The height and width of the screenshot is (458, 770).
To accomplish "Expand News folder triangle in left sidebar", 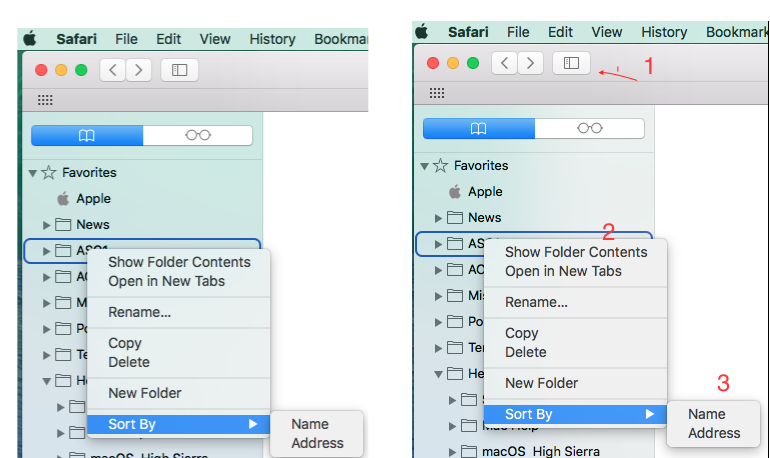I will (x=47, y=225).
